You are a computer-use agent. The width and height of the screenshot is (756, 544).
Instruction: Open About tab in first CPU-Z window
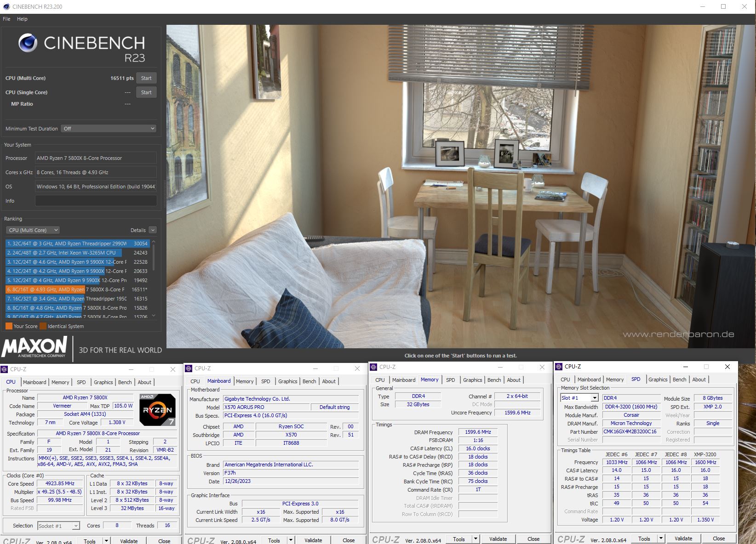pos(144,382)
